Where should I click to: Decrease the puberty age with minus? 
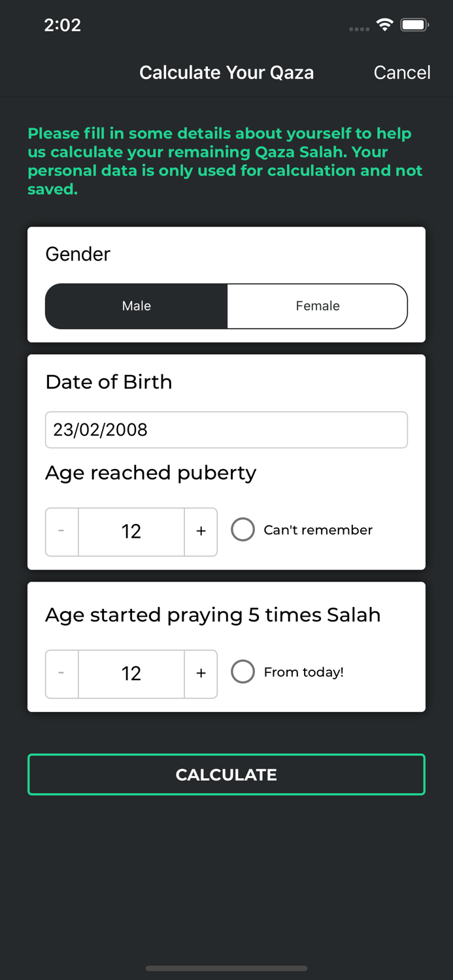point(61,531)
